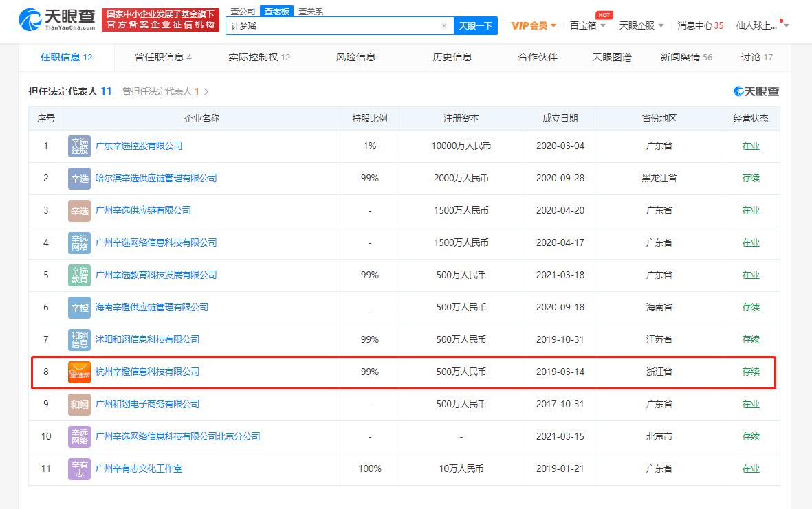Select the 查公司 search mode tab
This screenshot has height=509, width=812.
coord(242,11)
